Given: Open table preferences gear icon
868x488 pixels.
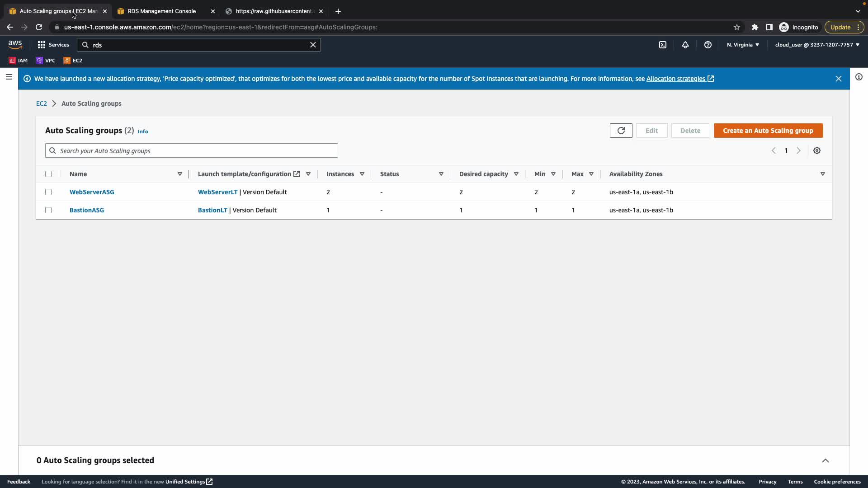Looking at the screenshot, I should coord(817,150).
